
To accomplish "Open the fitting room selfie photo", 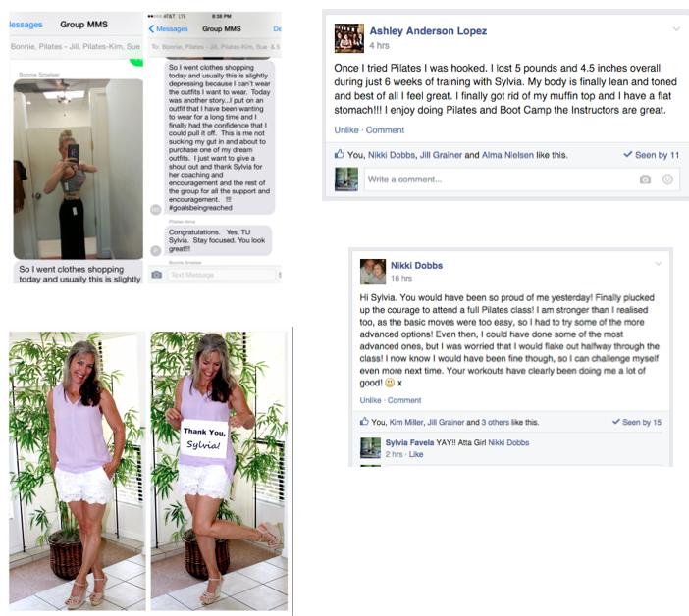I will 79,169.
